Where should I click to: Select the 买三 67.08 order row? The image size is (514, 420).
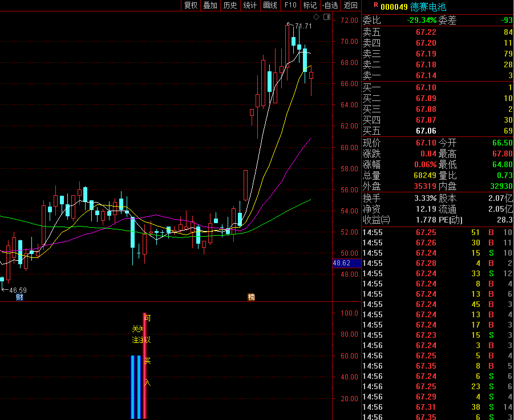(438, 109)
